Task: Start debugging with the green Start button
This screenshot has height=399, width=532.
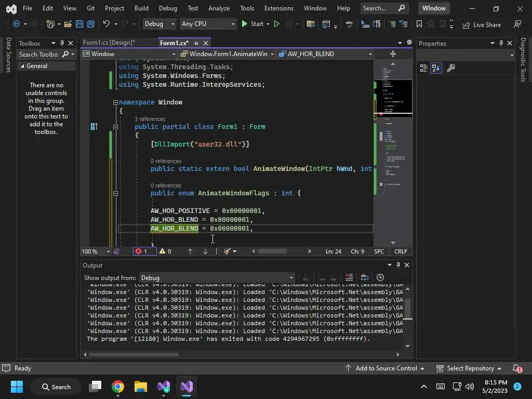Action: [x=252, y=24]
